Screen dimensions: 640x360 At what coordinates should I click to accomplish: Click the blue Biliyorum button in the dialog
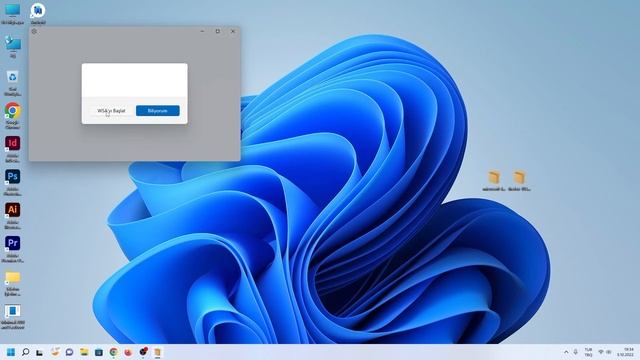pos(158,111)
